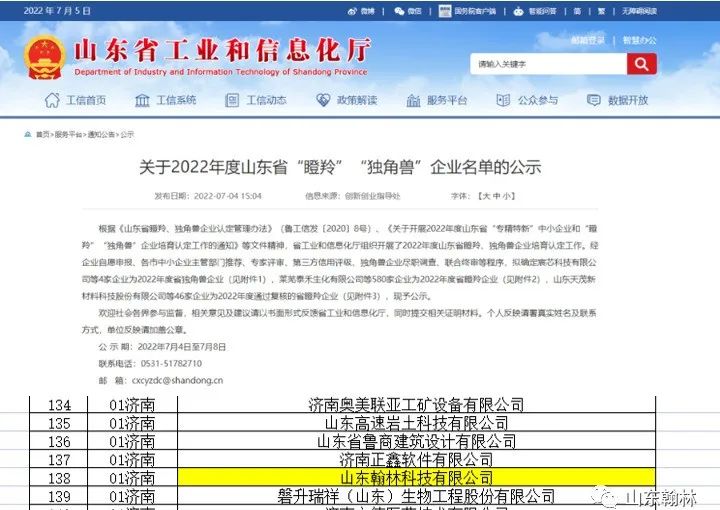Set font size to 小
The width and height of the screenshot is (720, 510).
tap(506, 196)
